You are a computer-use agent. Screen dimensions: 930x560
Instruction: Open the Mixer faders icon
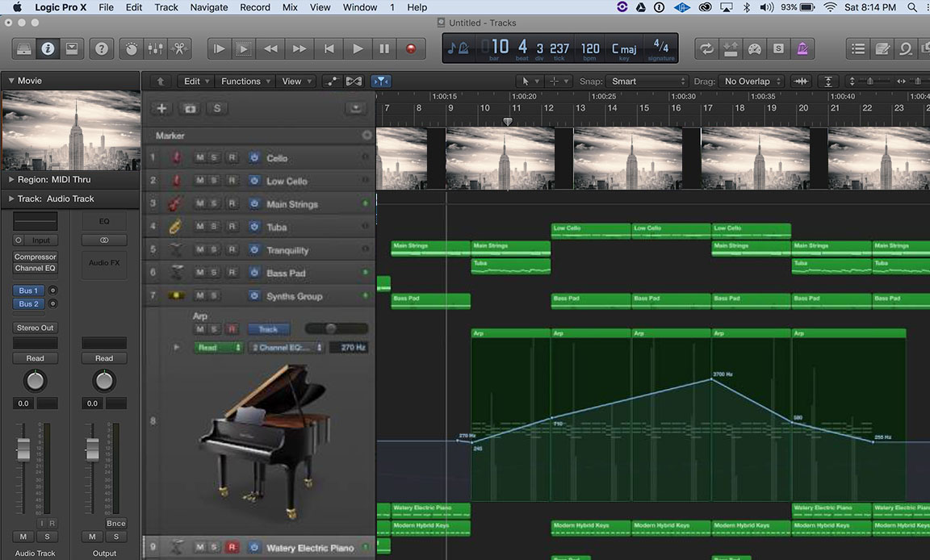(x=155, y=48)
